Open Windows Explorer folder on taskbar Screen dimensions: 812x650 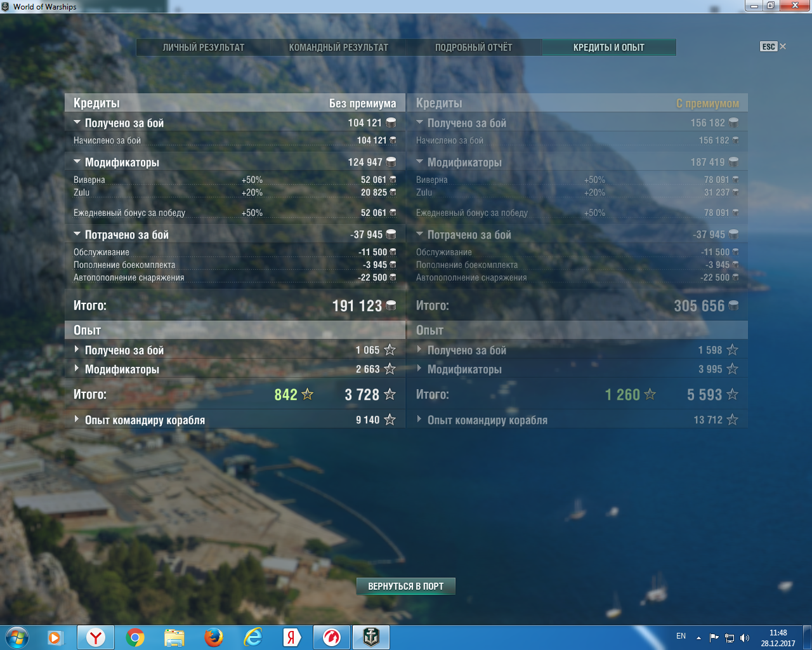tap(174, 637)
